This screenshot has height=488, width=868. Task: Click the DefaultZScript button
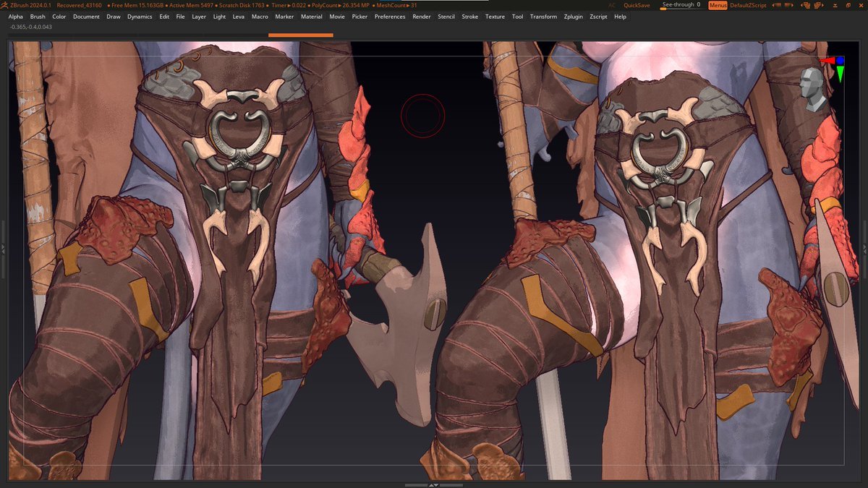pyautogui.click(x=748, y=5)
